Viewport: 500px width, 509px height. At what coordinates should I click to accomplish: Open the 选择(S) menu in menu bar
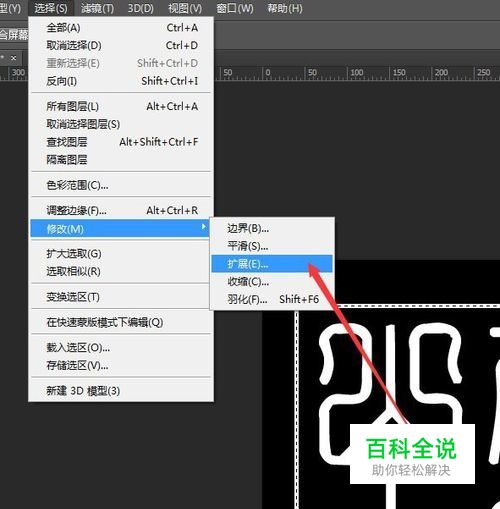(x=51, y=8)
